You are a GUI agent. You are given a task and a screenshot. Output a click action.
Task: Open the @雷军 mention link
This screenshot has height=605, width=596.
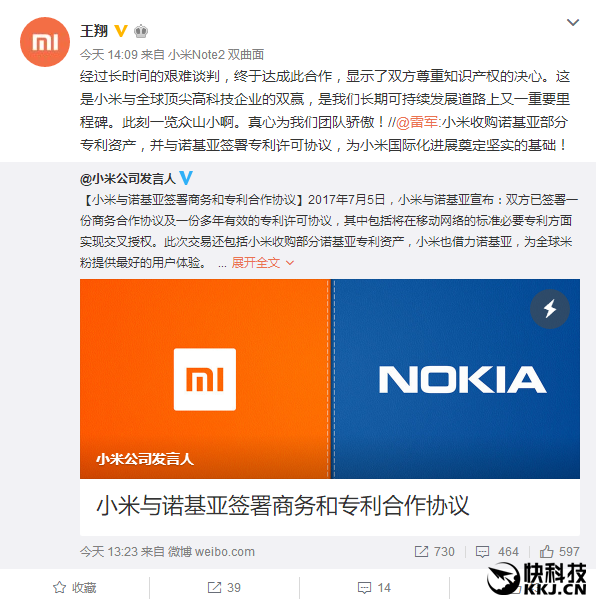(x=417, y=122)
